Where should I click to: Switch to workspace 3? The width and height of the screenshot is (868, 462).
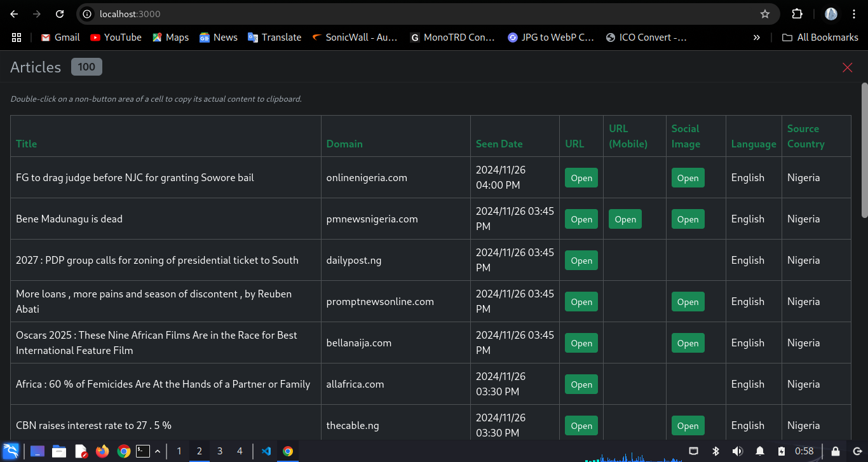[220, 451]
